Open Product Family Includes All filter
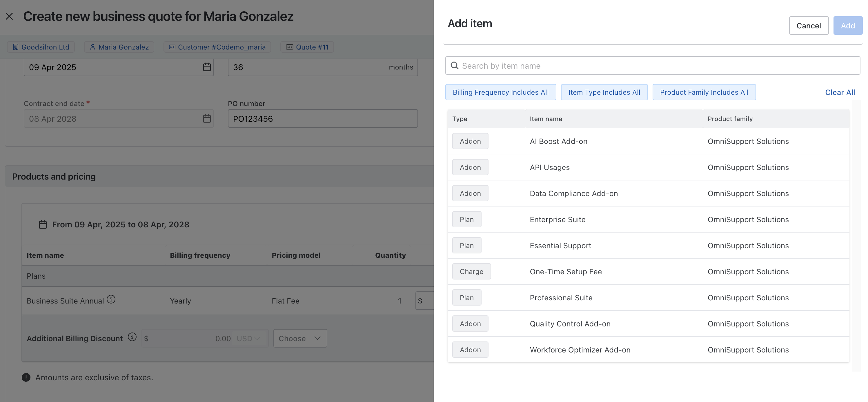This screenshot has height=402, width=868. point(704,92)
